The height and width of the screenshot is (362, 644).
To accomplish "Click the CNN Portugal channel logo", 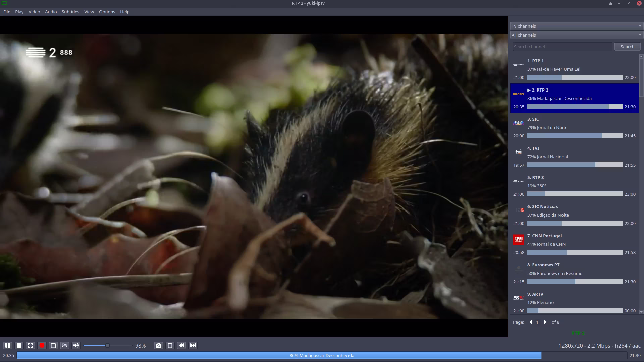I will (x=519, y=239).
